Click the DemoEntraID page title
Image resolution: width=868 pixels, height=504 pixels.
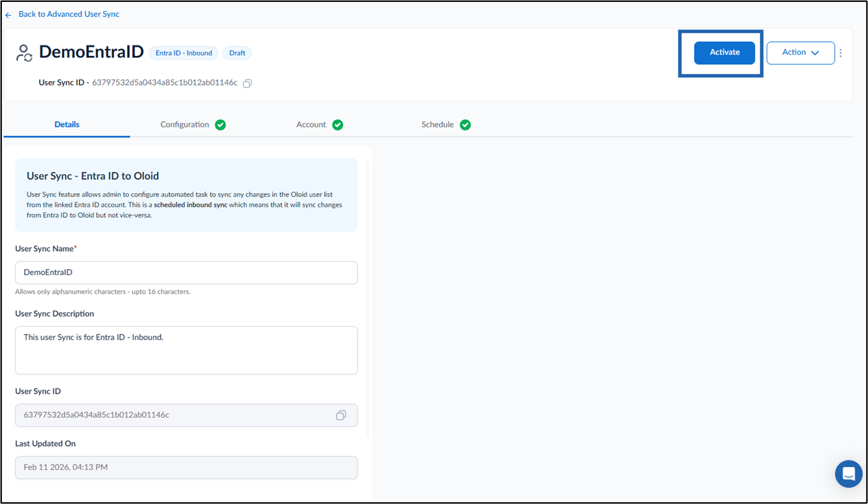pyautogui.click(x=91, y=52)
